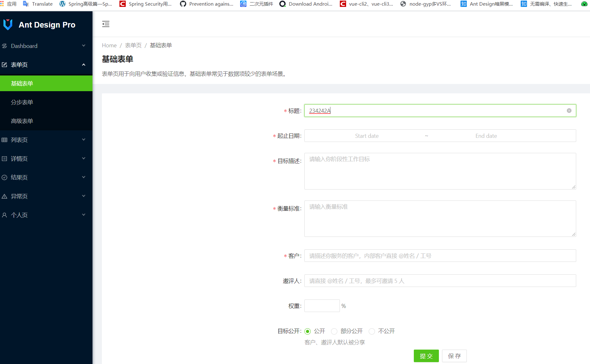Click the Start date field
The width and height of the screenshot is (590, 364).
(x=367, y=136)
